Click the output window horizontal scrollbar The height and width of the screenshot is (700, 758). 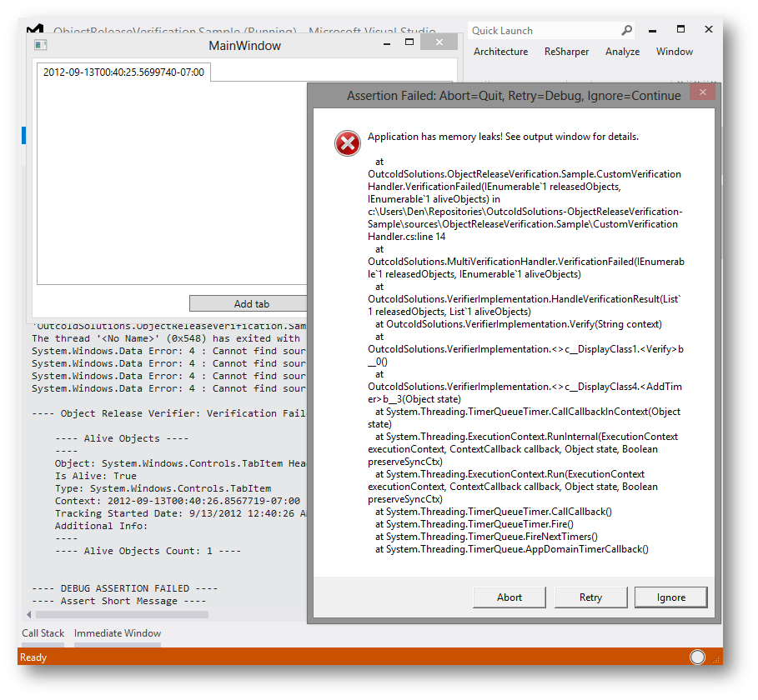coord(122,614)
